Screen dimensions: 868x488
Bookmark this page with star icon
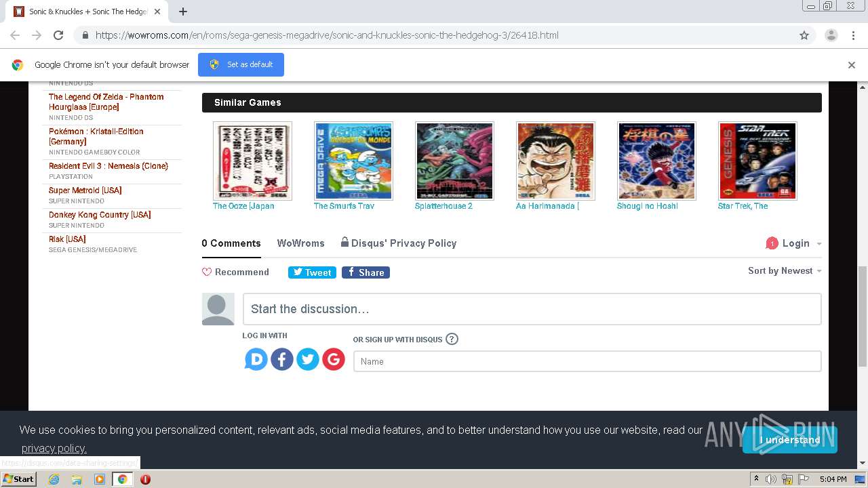(x=804, y=35)
